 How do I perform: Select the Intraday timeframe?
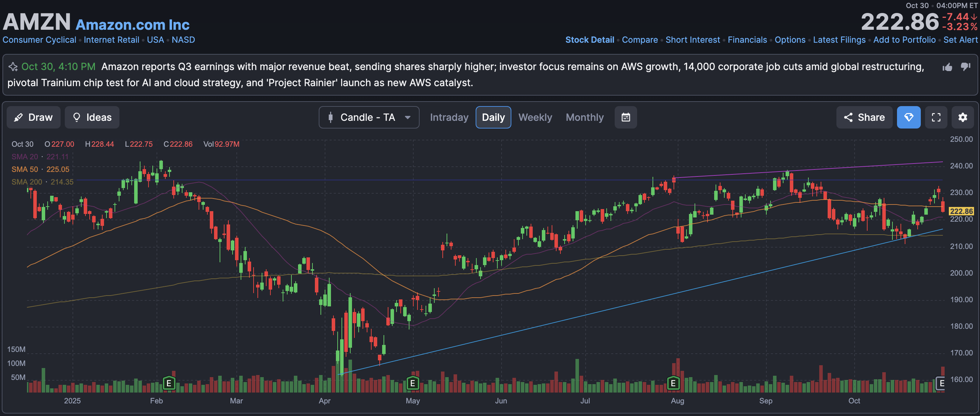click(449, 117)
